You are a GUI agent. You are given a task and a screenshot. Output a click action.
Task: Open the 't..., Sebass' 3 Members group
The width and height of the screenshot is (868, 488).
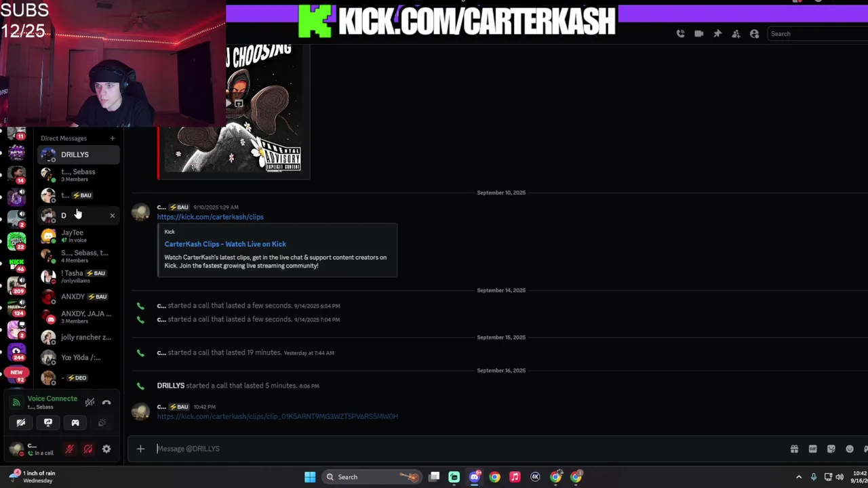79,175
